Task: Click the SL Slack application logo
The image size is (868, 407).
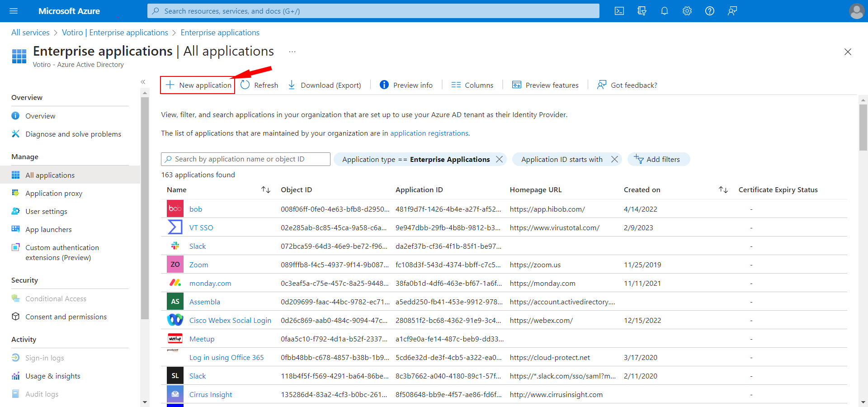Action: (x=175, y=375)
